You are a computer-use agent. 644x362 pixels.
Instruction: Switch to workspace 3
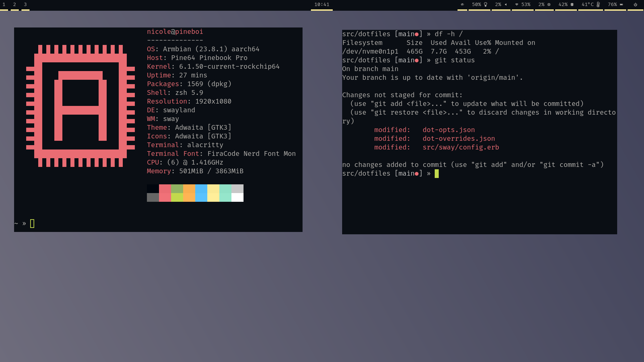tap(25, 5)
